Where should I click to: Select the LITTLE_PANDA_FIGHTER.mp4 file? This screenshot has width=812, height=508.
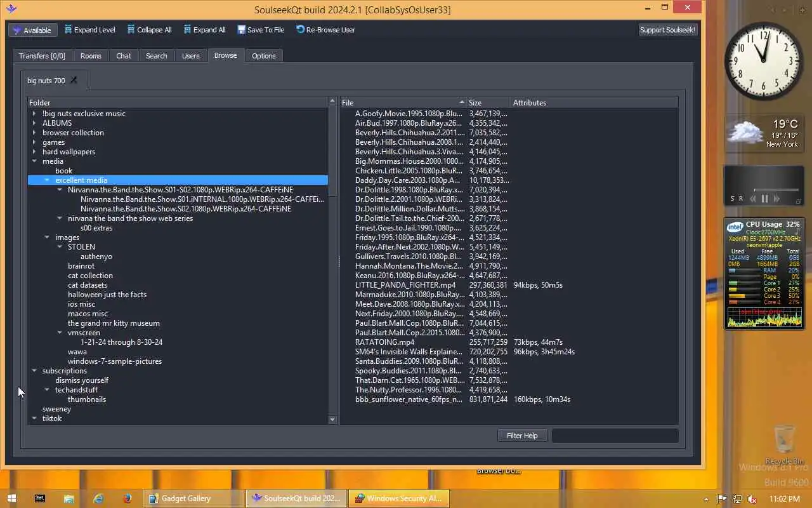(509, 285)
